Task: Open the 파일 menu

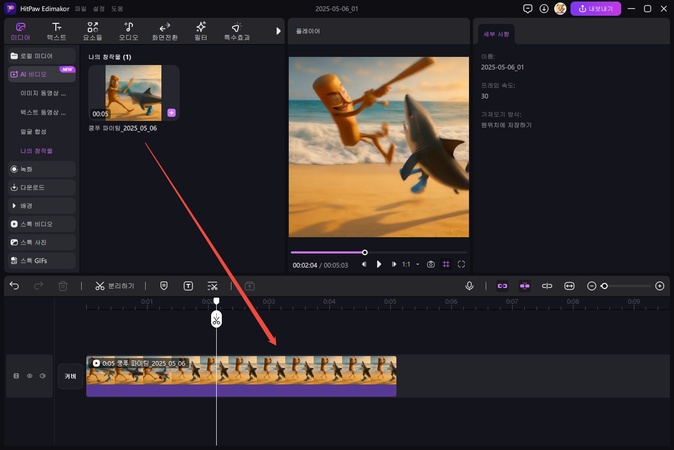Action: coord(81,9)
